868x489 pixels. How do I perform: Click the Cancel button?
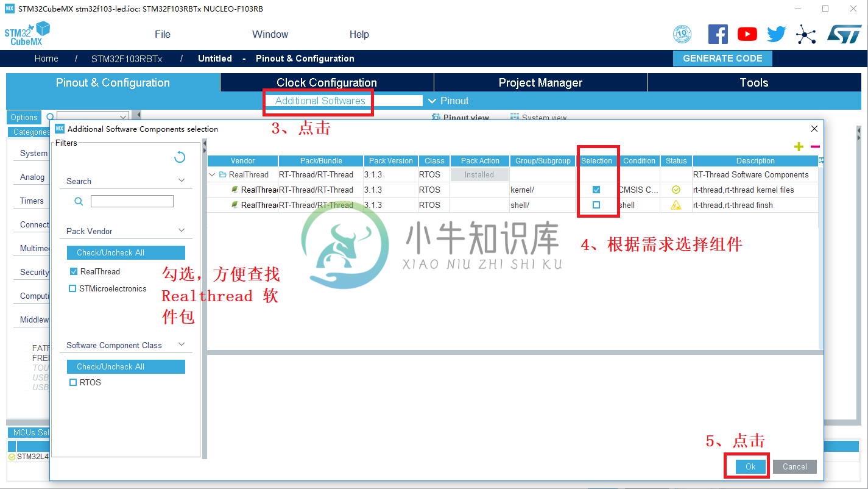click(795, 466)
